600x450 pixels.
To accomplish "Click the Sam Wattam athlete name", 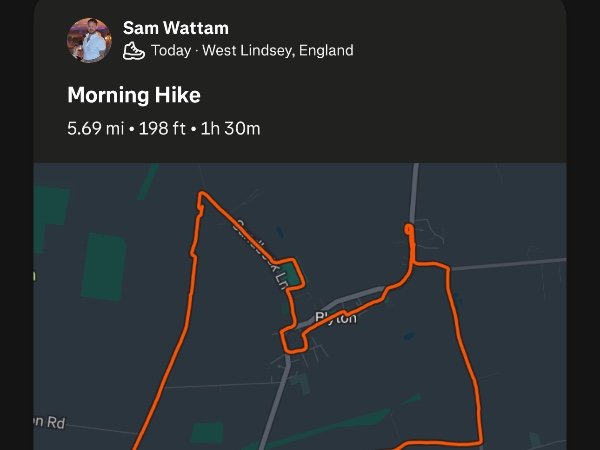I will coord(175,28).
